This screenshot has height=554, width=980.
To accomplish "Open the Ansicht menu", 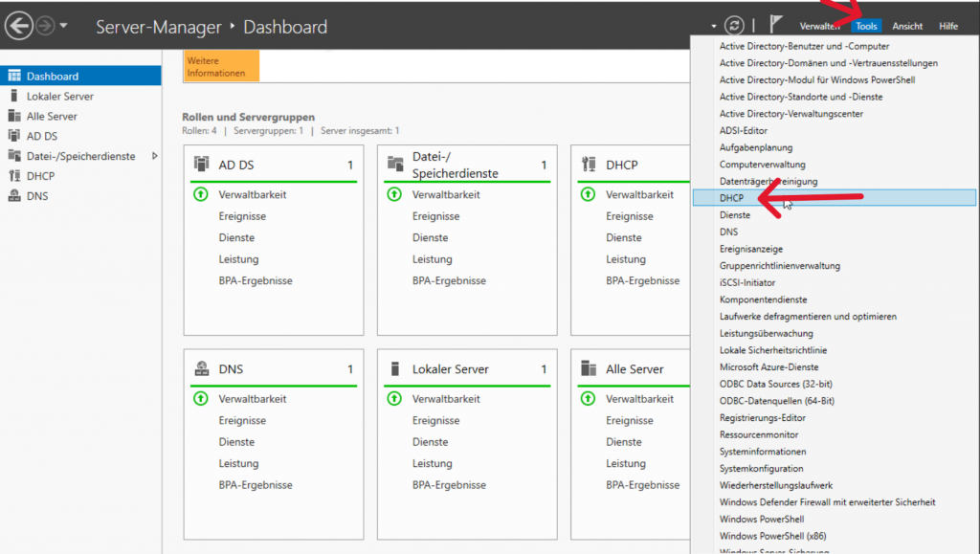I will 907,27.
